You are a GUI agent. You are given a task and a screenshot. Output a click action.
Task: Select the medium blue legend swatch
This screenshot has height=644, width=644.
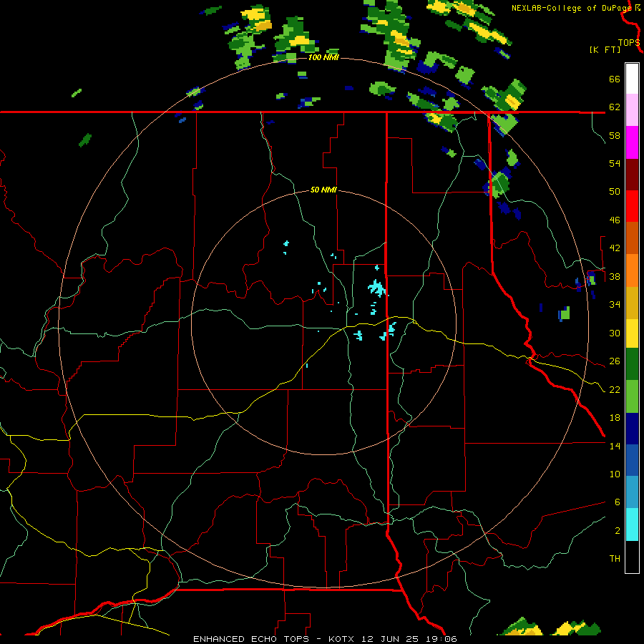point(632,460)
